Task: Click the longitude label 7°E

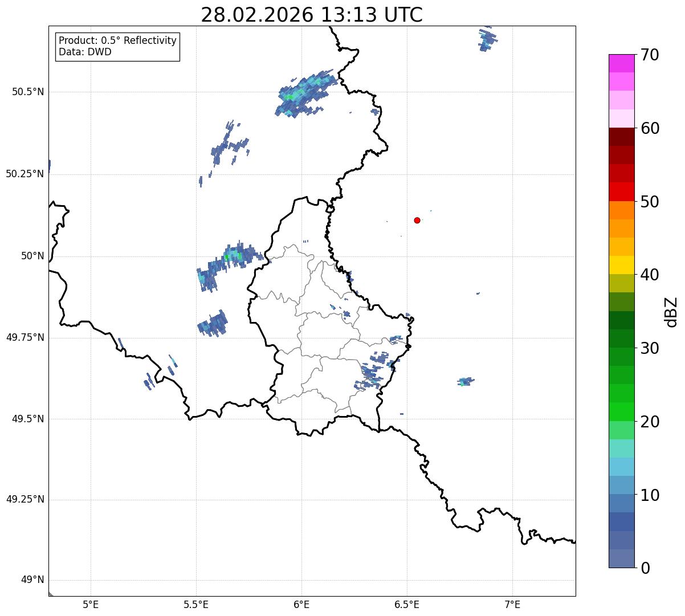Action: 512,604
